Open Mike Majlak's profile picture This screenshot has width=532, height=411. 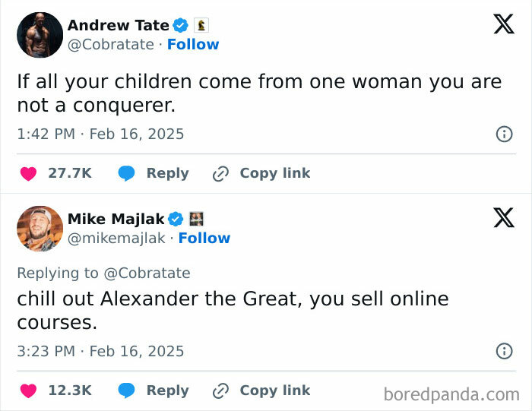[x=40, y=229]
